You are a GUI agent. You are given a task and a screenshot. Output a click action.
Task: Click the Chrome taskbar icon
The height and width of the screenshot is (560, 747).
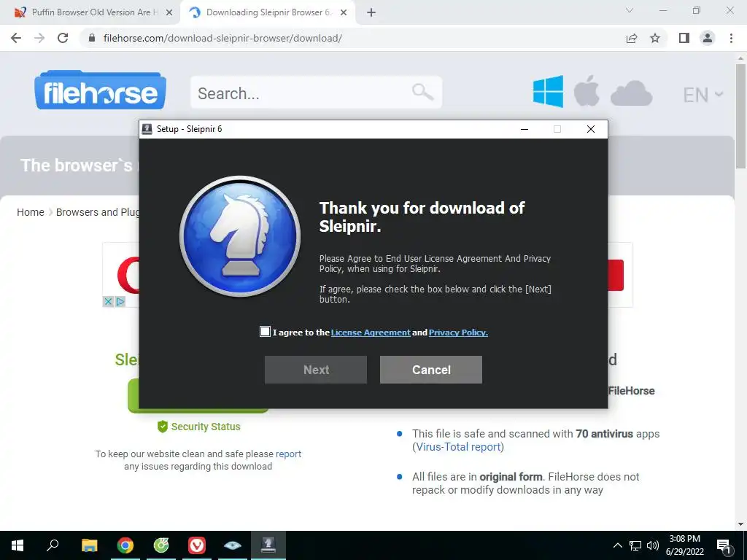coord(125,545)
